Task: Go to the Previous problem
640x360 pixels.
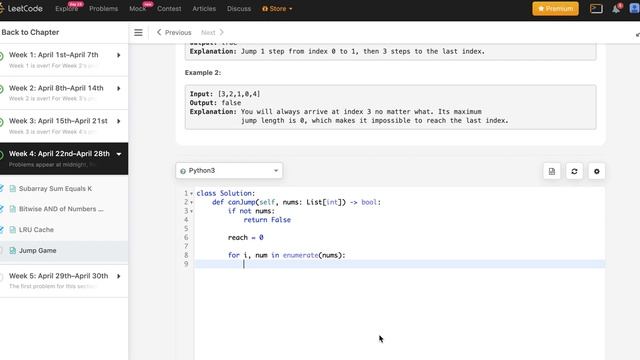Action: click(174, 32)
